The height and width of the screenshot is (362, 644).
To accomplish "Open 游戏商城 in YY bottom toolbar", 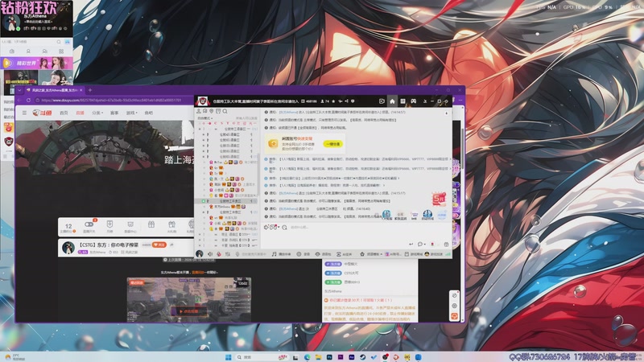I will (413, 254).
